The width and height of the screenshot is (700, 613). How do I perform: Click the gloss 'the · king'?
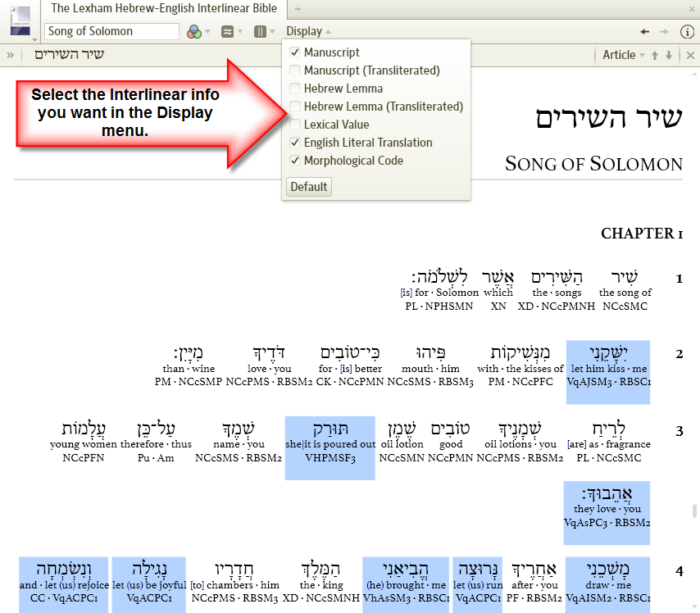click(321, 585)
